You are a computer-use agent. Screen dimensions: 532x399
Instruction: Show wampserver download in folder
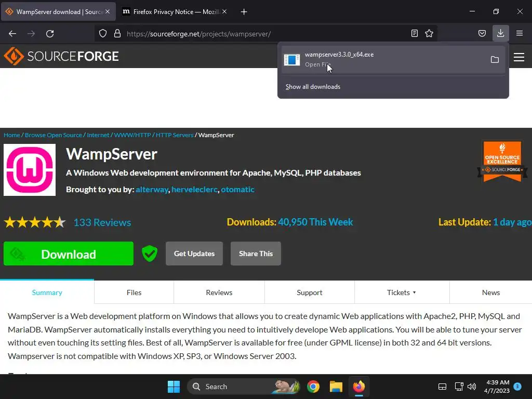coord(495,60)
